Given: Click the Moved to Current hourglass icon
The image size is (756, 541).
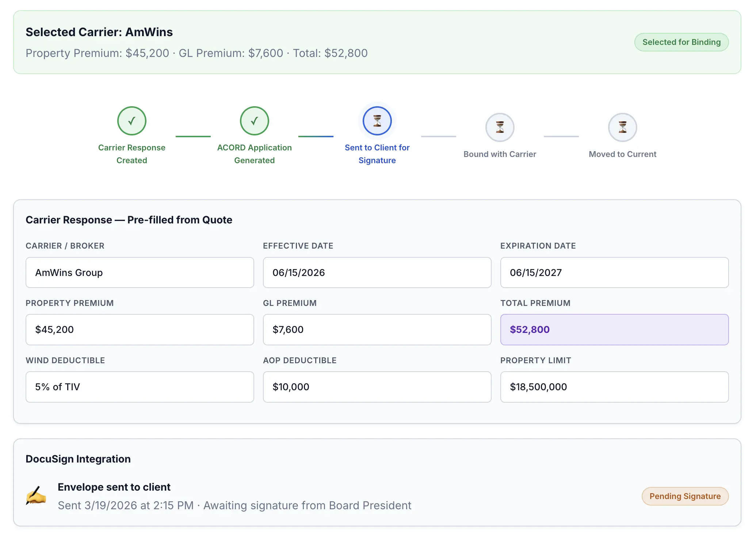Looking at the screenshot, I should (622, 127).
